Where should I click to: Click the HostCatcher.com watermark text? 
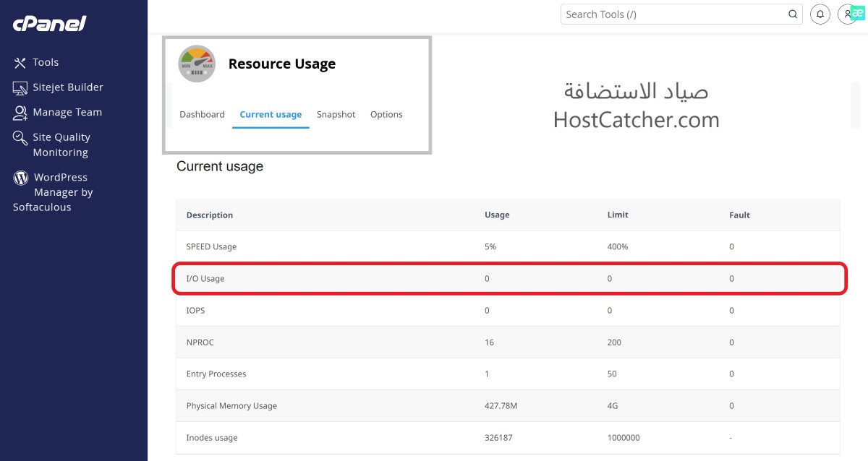tap(636, 119)
